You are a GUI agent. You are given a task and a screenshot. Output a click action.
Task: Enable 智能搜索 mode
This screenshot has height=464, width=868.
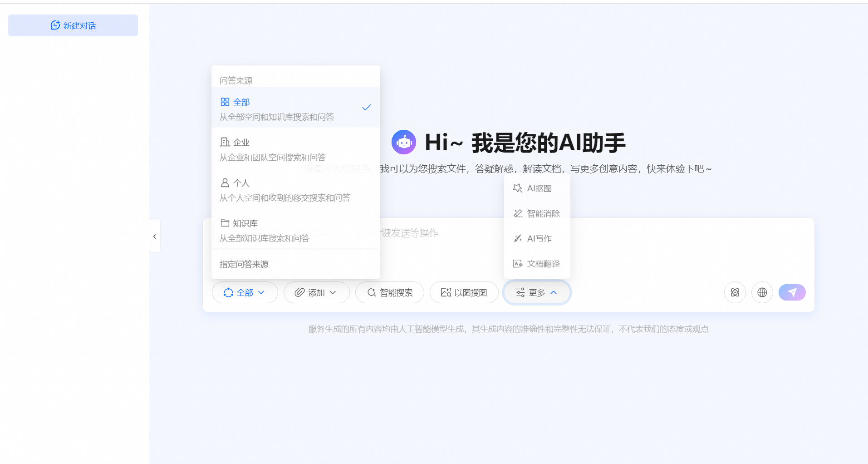tap(390, 292)
